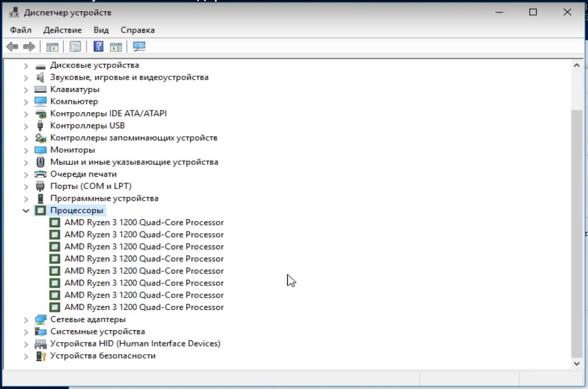Viewport: 588px width, 389px height.
Task: Expand the Контроллеры USB chevron
Action: pyautogui.click(x=26, y=127)
